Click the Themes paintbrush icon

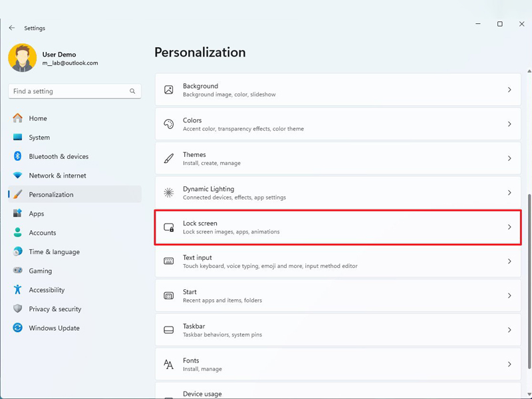[x=169, y=158]
